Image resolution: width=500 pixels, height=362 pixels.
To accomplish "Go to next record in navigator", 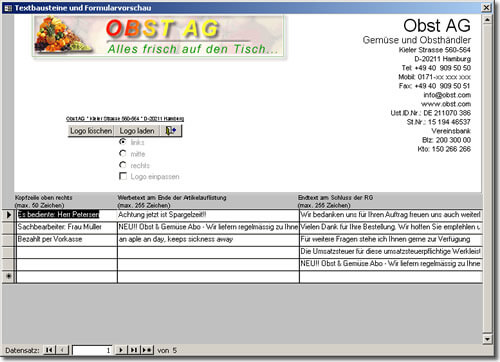I will [121, 350].
